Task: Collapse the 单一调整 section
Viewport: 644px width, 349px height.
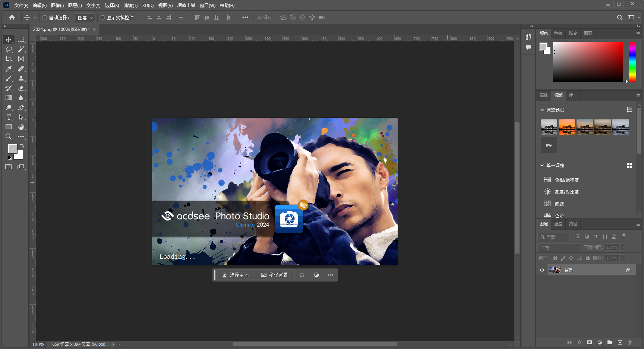Action: click(x=542, y=166)
